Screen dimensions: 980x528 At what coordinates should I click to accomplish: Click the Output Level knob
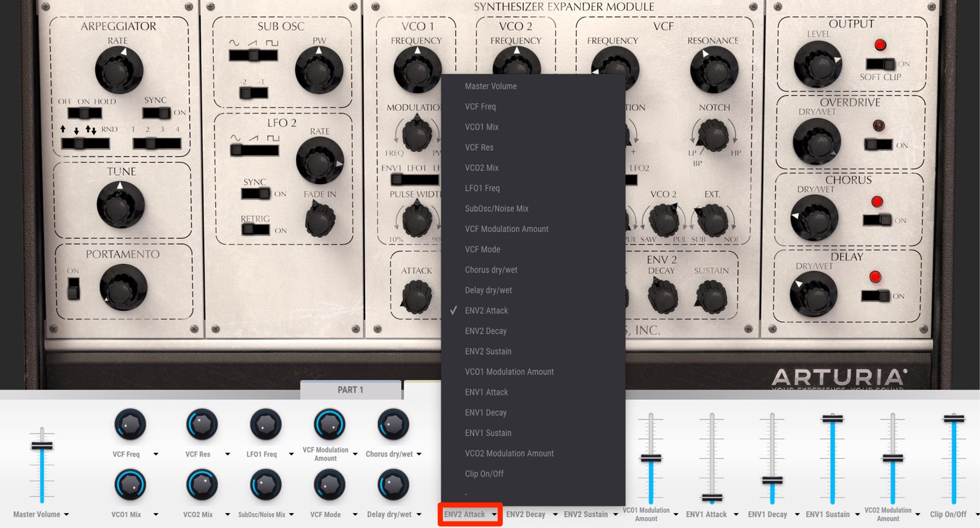click(x=818, y=64)
